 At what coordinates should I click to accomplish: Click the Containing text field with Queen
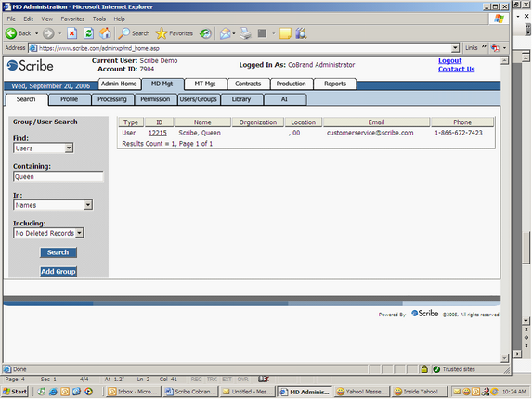pos(58,176)
